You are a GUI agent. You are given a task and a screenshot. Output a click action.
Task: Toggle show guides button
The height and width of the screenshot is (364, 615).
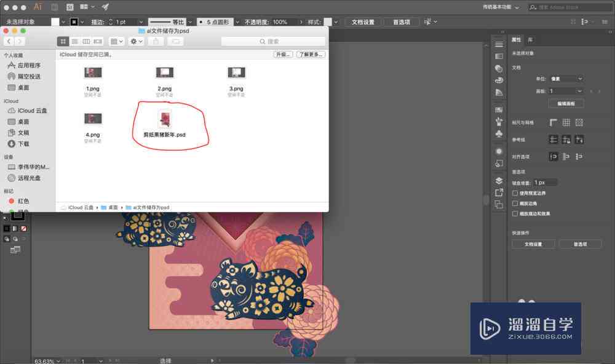click(x=553, y=139)
